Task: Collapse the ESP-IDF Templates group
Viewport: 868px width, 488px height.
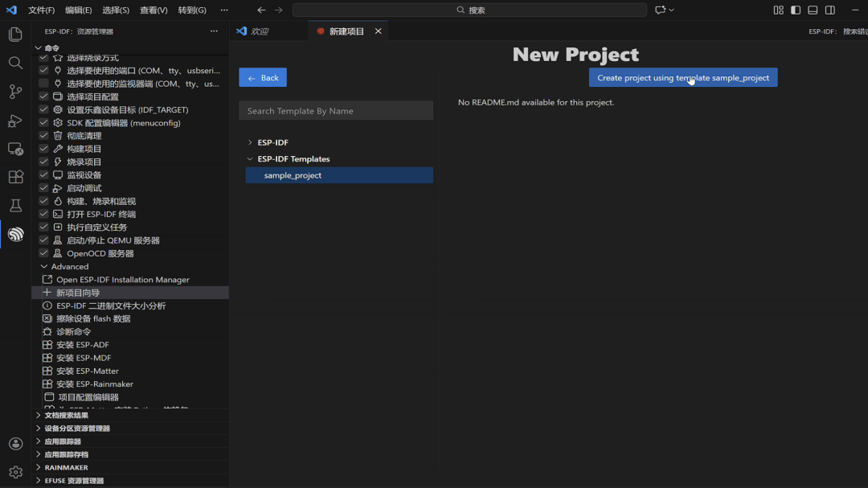Action: pos(250,159)
